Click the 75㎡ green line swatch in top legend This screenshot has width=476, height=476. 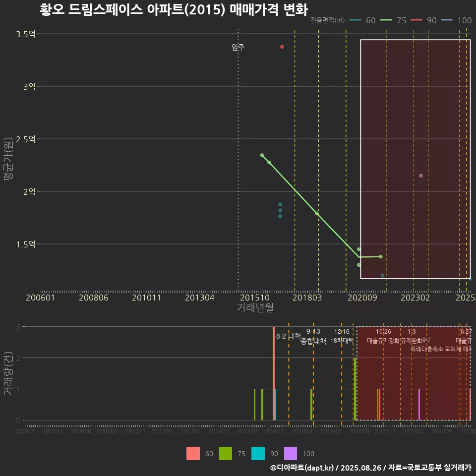386,20
